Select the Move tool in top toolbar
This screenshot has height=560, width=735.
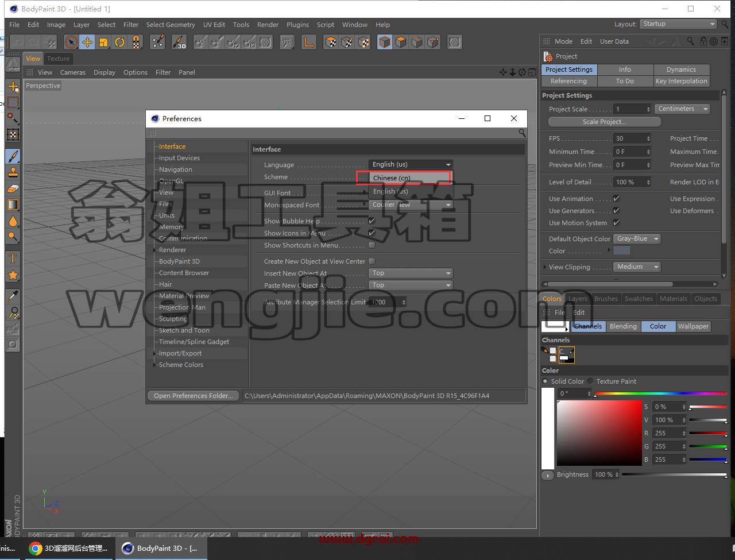pos(87,42)
